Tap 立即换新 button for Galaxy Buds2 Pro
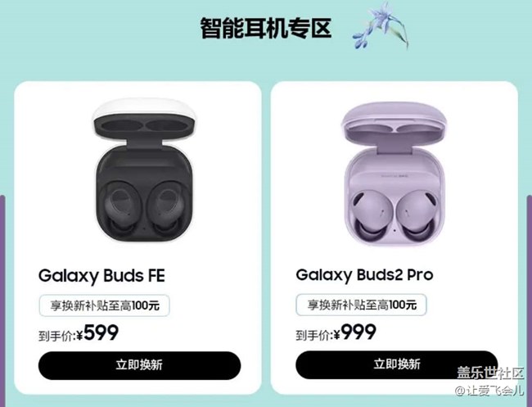 (x=397, y=364)
